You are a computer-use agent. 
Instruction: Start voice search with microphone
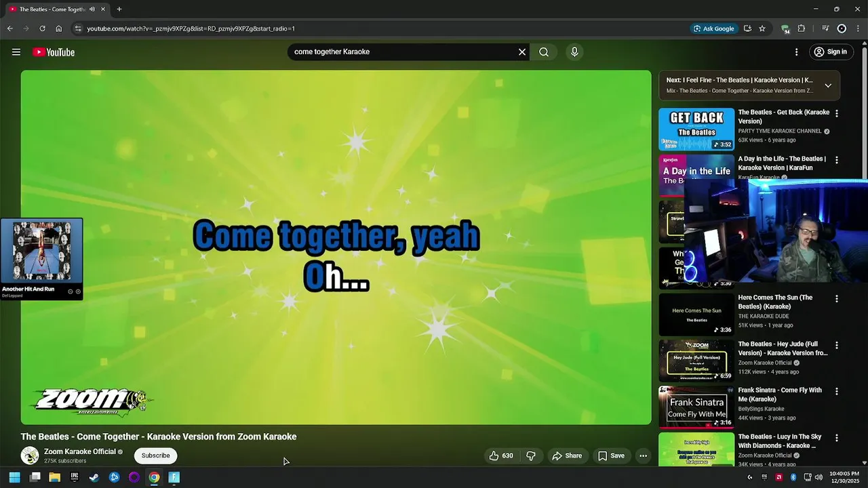(x=574, y=52)
